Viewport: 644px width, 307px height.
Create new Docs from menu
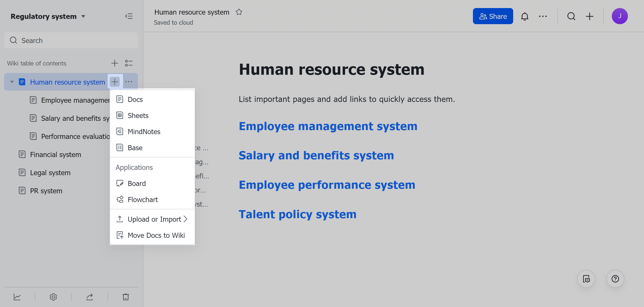click(152, 99)
